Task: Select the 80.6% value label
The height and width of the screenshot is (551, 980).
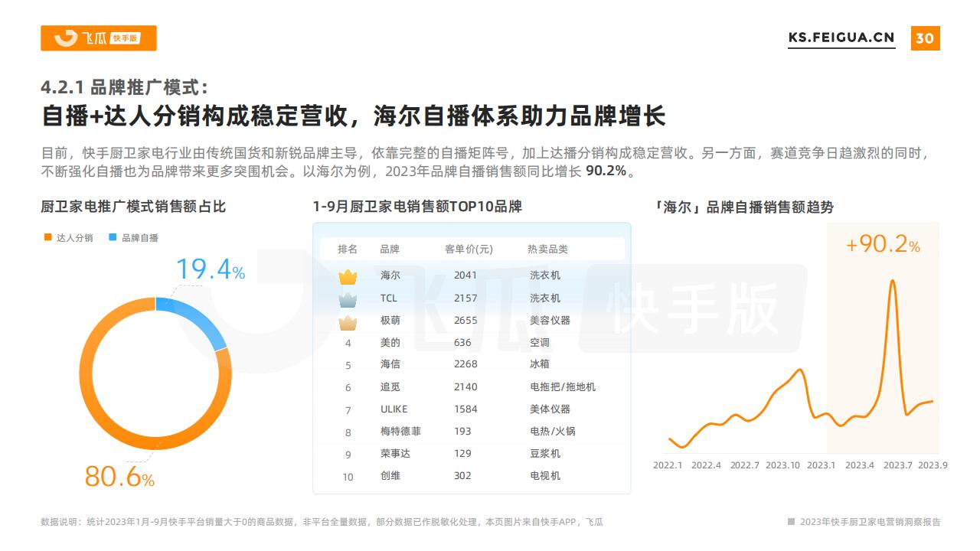Action: [x=119, y=477]
